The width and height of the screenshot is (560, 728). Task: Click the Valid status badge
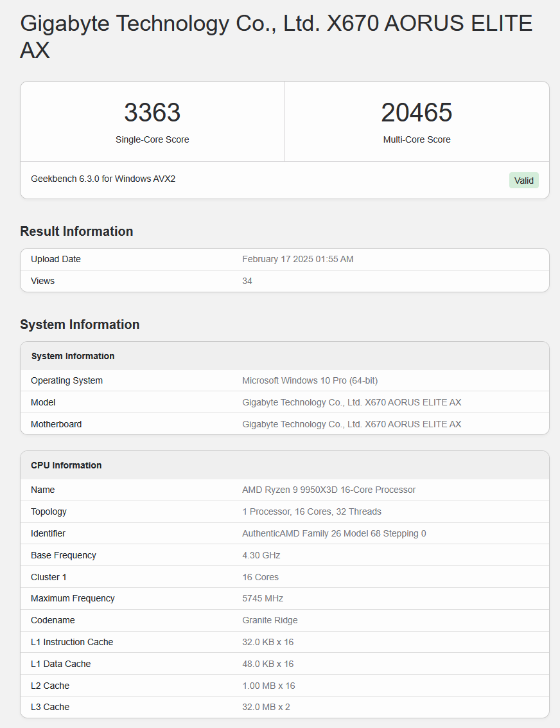(523, 181)
